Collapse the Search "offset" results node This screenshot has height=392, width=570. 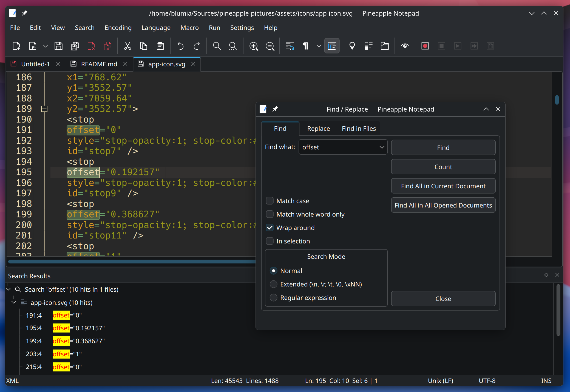[x=8, y=289]
